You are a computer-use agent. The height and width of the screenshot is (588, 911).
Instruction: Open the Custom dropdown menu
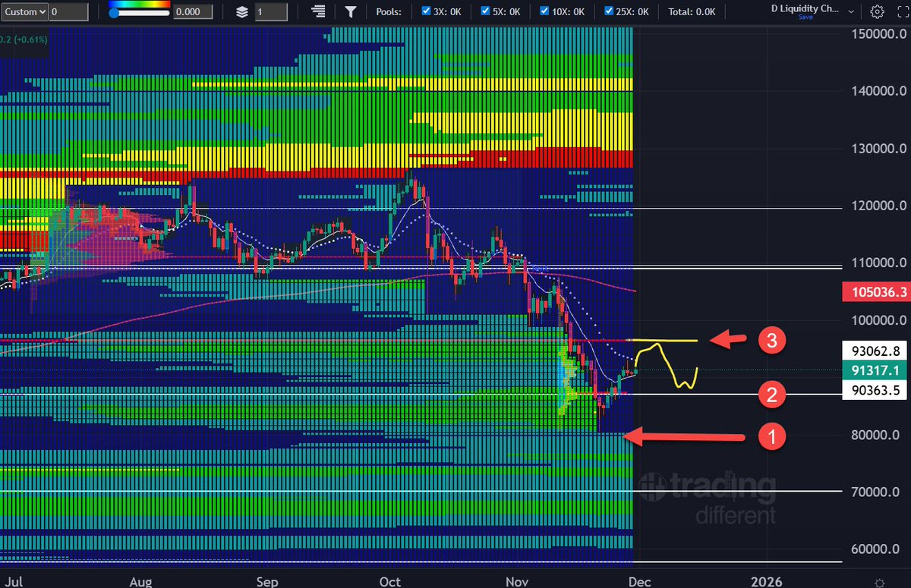click(23, 11)
